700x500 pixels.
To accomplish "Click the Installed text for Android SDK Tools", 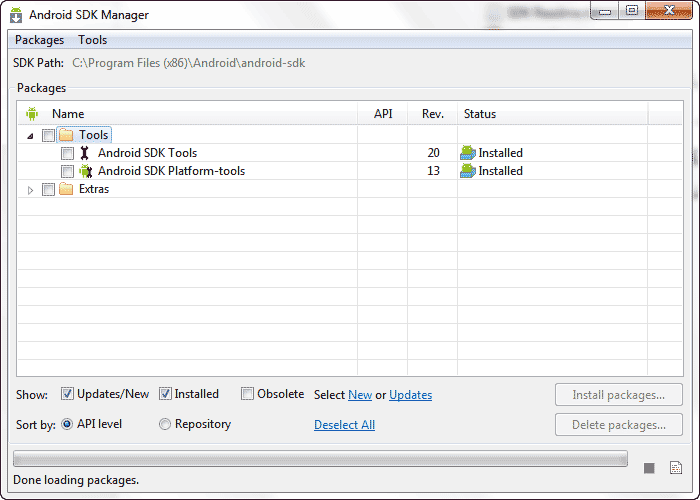I will click(500, 153).
